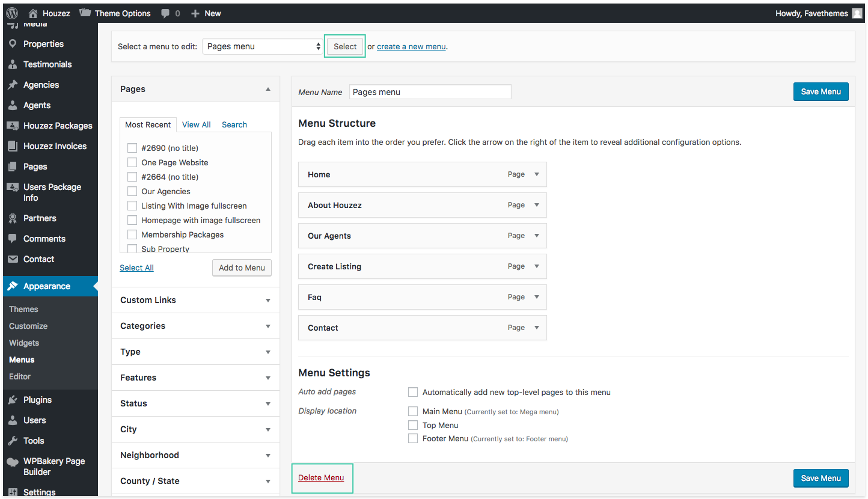Screen dimensions: 868x499
Task: Check the Top Menu display location
Action: click(413, 425)
